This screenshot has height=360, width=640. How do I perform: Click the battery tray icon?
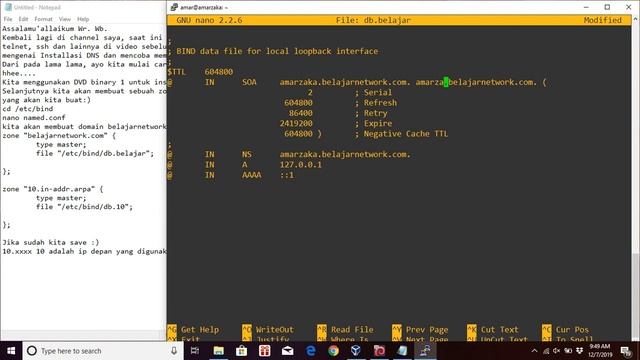click(x=568, y=351)
